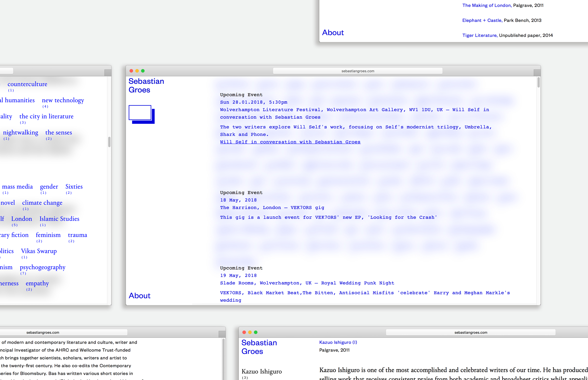Click the center window's green maximize button
Screen dimensions: 588x380
143,71
